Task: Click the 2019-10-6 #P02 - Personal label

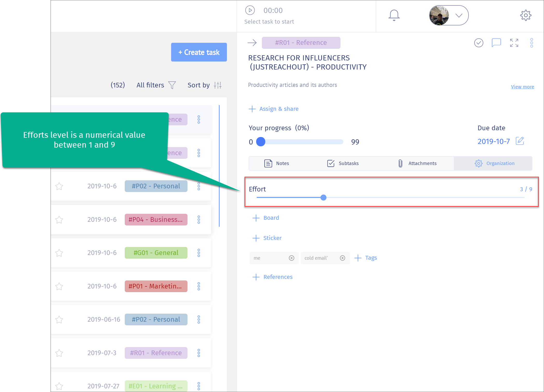Action: (x=156, y=186)
